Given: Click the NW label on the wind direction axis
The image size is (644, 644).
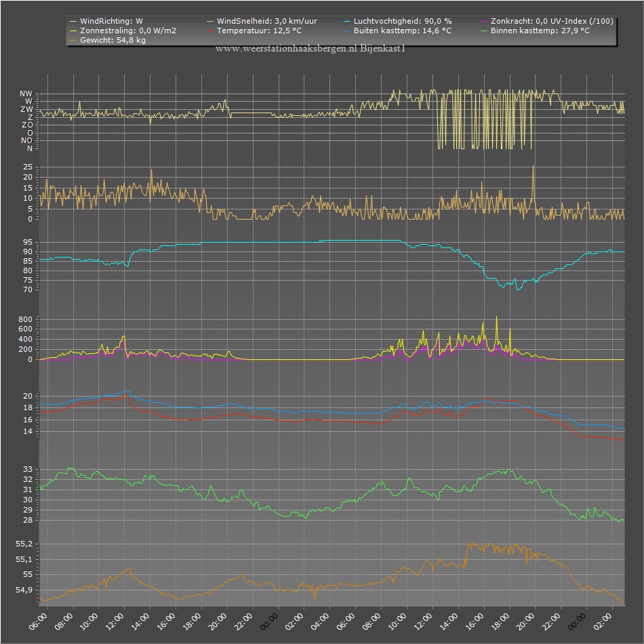Looking at the screenshot, I should 26,94.
